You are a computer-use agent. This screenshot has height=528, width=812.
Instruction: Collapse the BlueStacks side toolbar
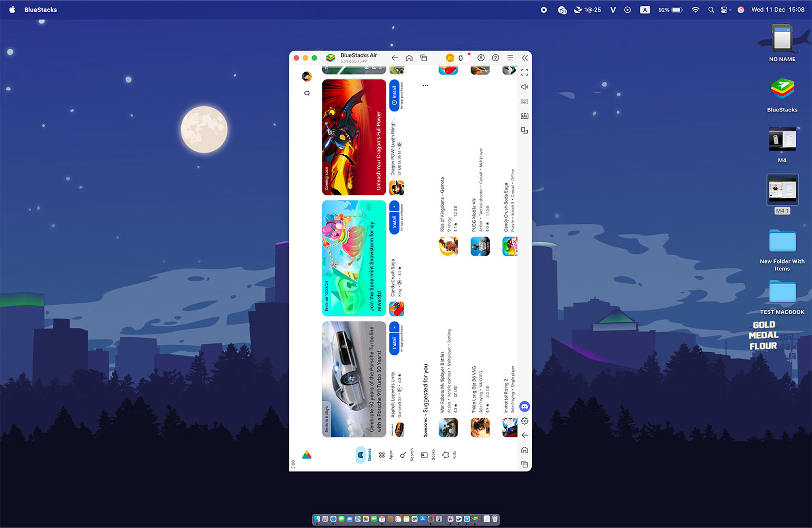[524, 58]
